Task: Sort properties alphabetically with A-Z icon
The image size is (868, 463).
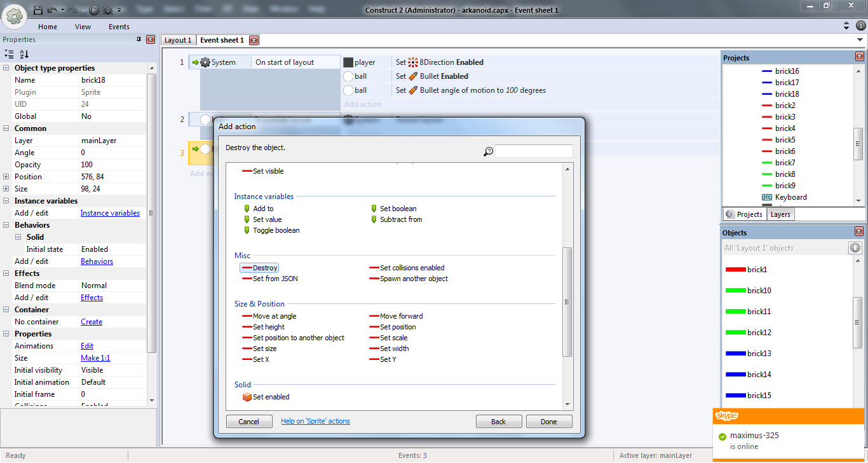Action: point(24,54)
